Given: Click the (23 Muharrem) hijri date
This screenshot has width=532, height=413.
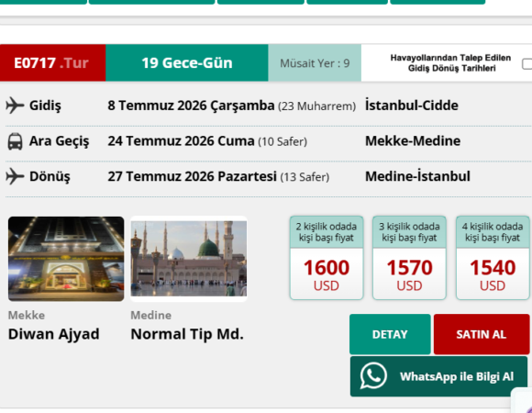Looking at the screenshot, I should [x=316, y=106].
